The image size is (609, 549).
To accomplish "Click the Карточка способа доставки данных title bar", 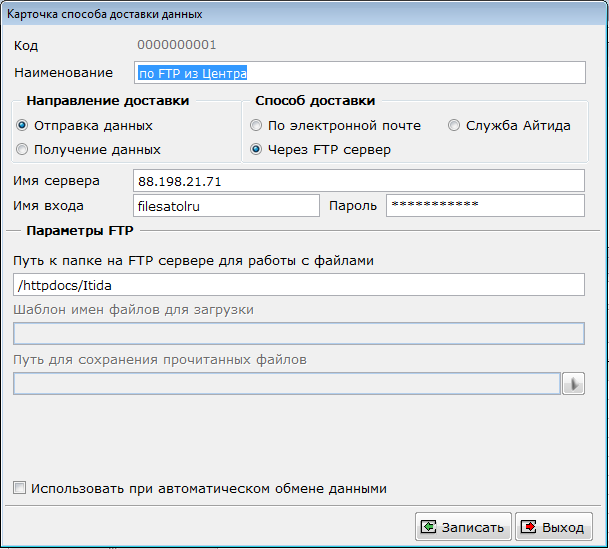I will [x=304, y=14].
